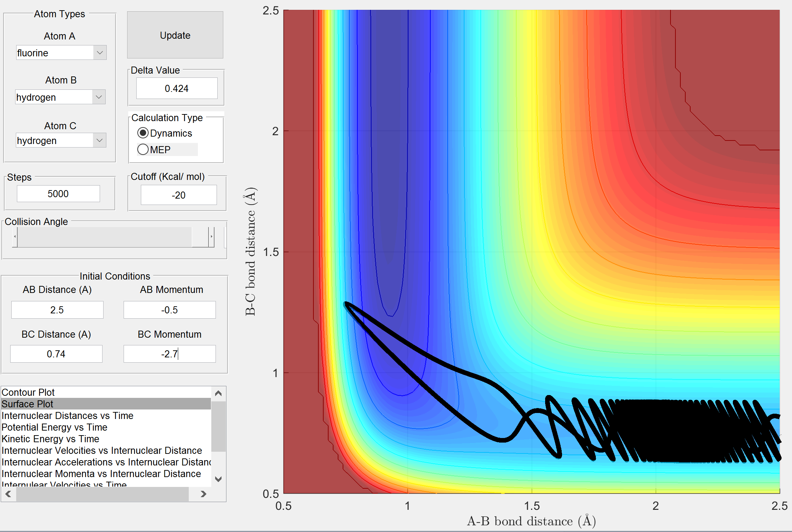Click the Update button
This screenshot has width=792, height=532.
tap(175, 35)
